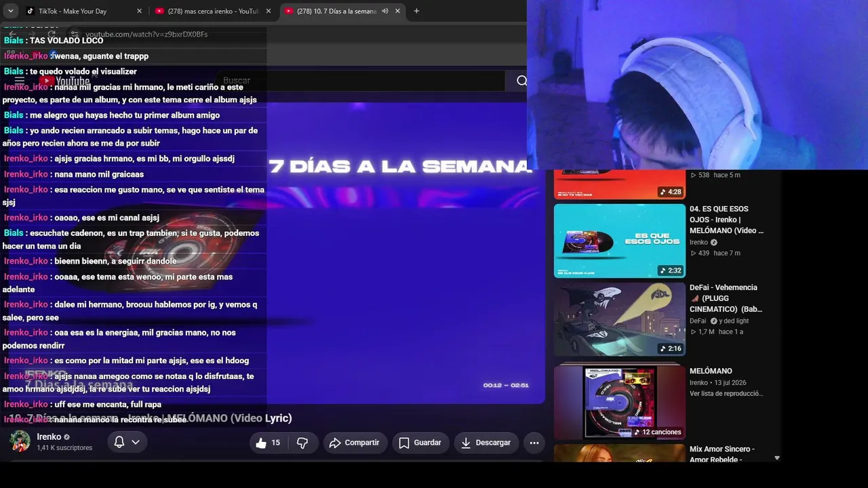Click the magnifying glass search button
The width and height of the screenshot is (868, 488).
pyautogui.click(x=521, y=81)
